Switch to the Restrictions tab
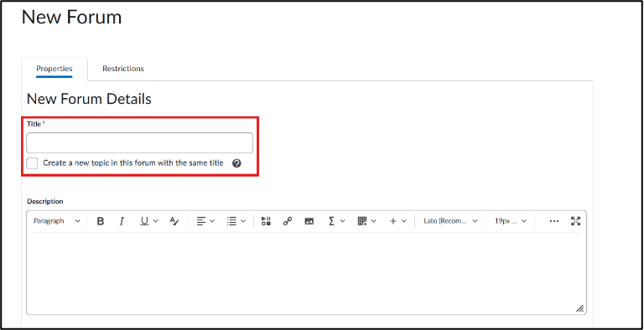Screen dimensions: 644x330 [123, 69]
